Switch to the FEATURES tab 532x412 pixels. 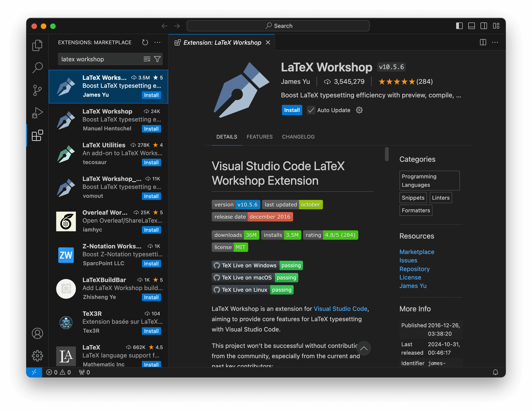(259, 137)
